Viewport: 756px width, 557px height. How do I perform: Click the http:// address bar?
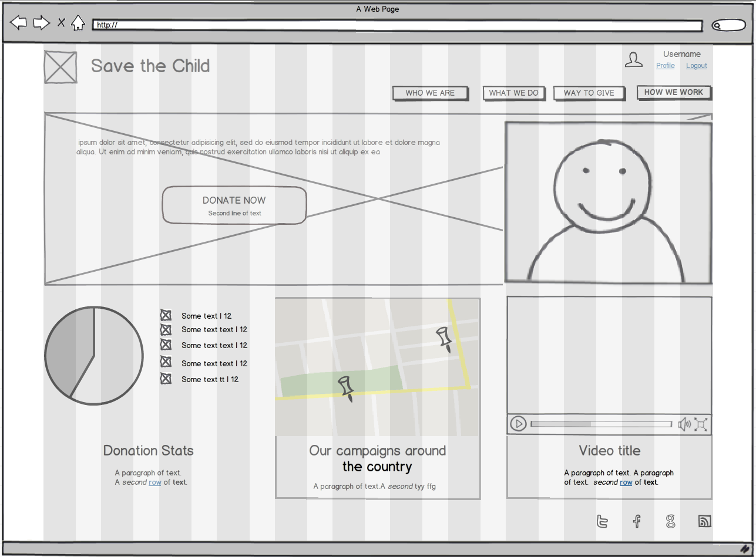(397, 25)
